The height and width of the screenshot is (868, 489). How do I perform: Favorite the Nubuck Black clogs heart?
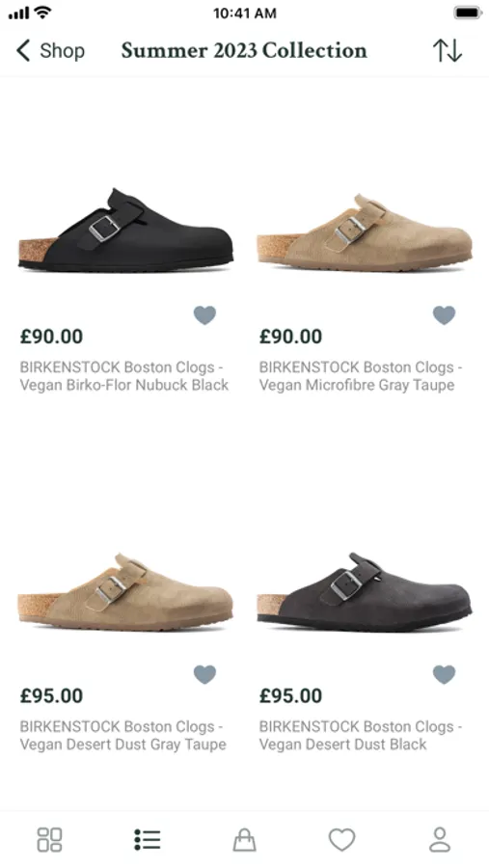click(x=204, y=315)
